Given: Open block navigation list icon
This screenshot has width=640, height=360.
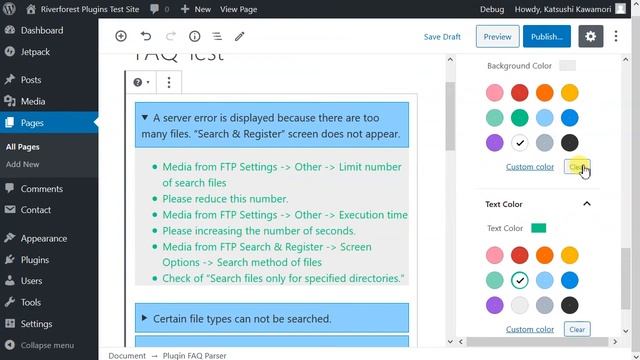Looking at the screenshot, I should point(217,36).
